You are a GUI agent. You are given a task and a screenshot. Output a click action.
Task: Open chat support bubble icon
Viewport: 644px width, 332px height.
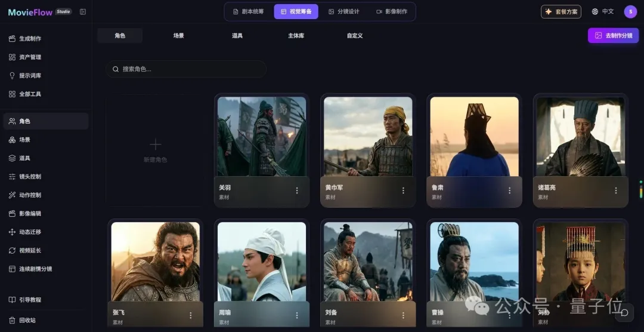tap(624, 313)
